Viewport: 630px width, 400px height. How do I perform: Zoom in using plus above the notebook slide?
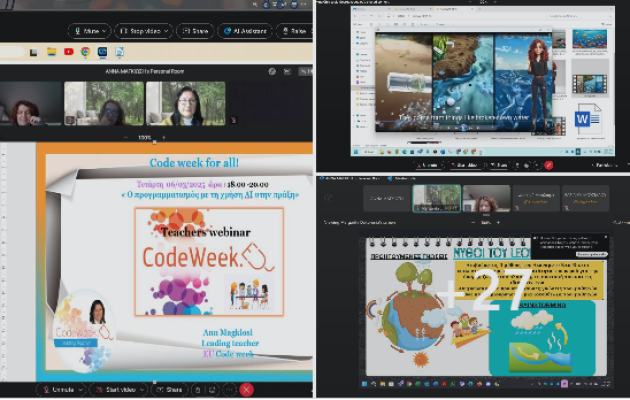click(498, 222)
